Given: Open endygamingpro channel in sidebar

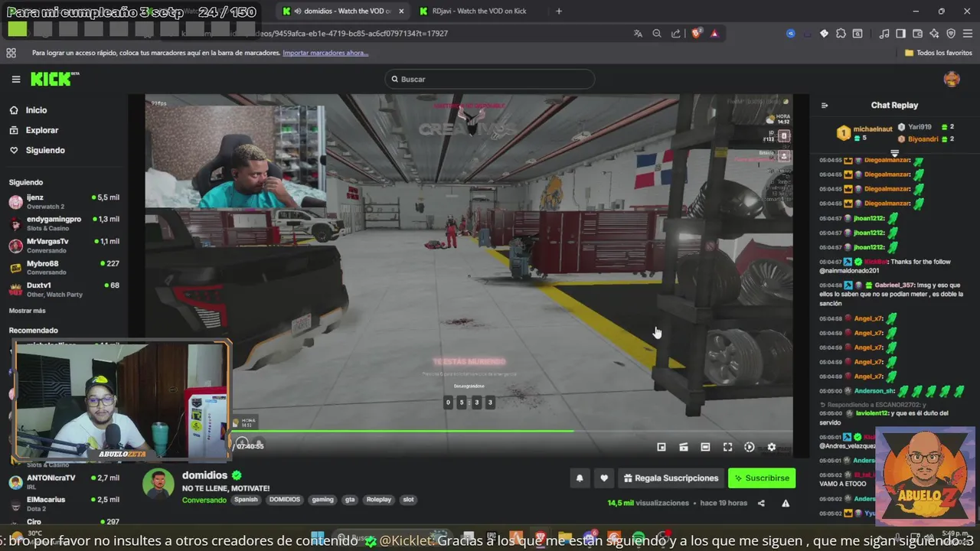Looking at the screenshot, I should [x=64, y=223].
